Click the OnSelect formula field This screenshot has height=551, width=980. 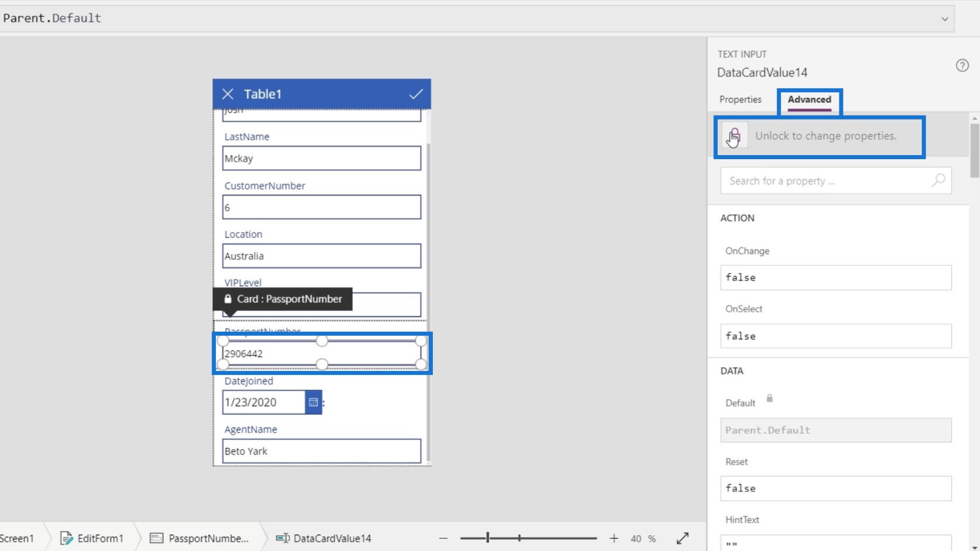pyautogui.click(x=836, y=336)
